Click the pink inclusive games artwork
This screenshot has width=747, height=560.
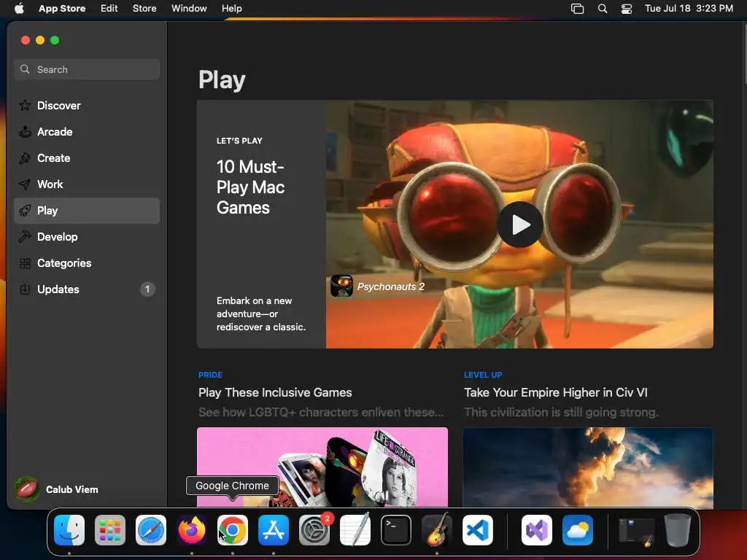[x=322, y=467]
